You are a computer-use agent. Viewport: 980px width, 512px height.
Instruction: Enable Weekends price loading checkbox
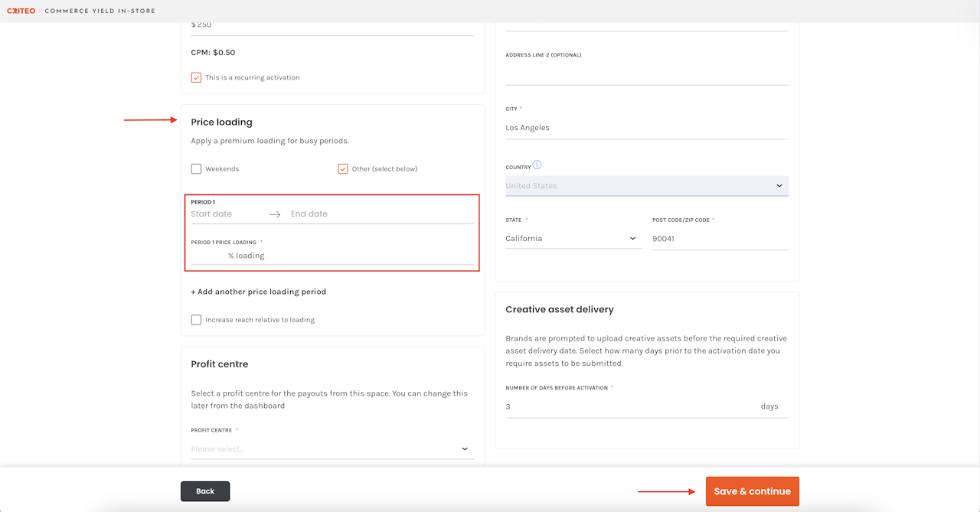point(196,169)
